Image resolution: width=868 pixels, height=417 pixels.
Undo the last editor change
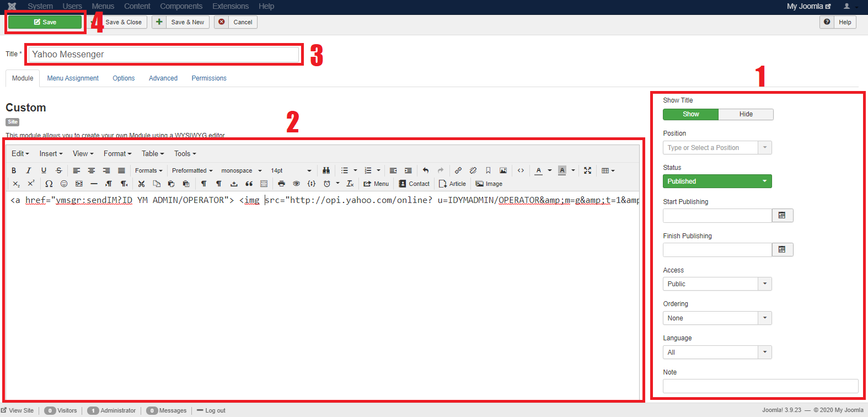[426, 170]
